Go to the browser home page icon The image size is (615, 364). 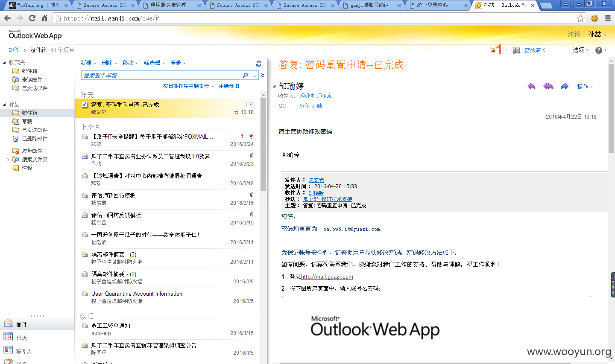pyautogui.click(x=44, y=18)
